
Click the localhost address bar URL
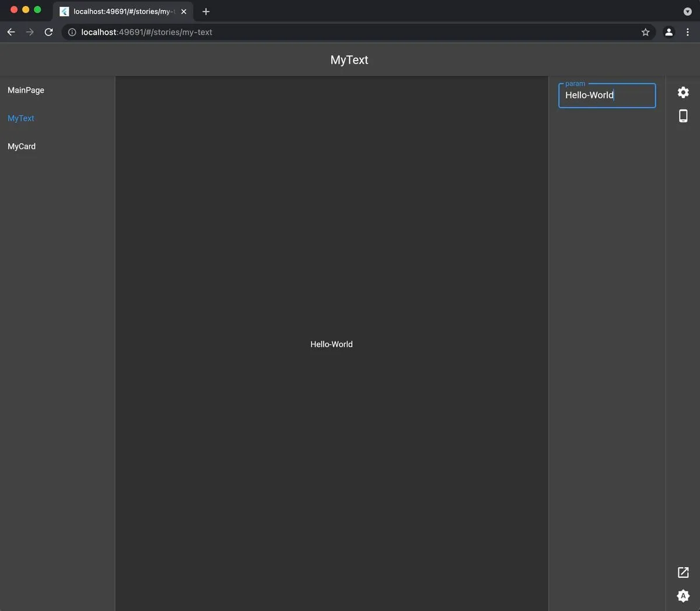click(146, 32)
